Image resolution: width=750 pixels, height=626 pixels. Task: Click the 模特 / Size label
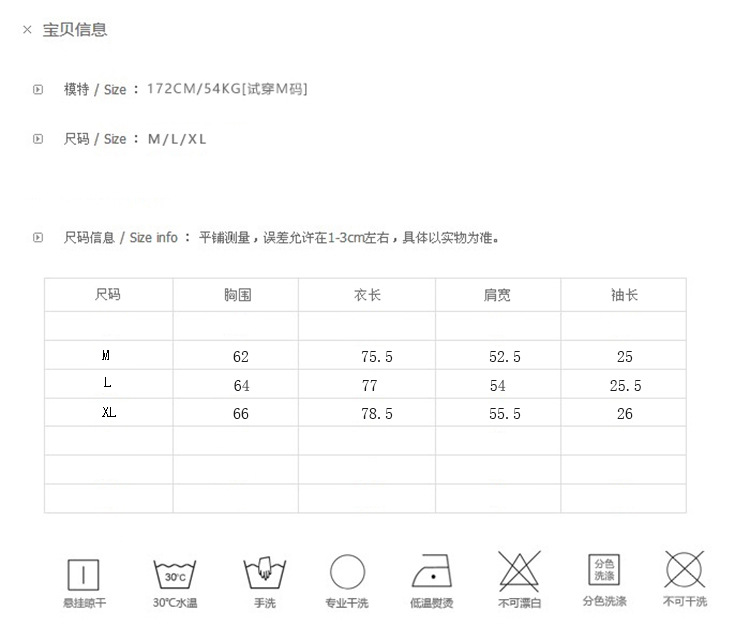click(95, 89)
